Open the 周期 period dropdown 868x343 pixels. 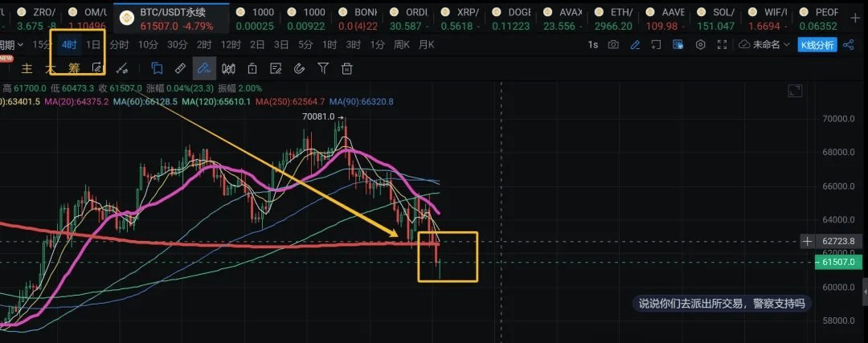point(11,45)
